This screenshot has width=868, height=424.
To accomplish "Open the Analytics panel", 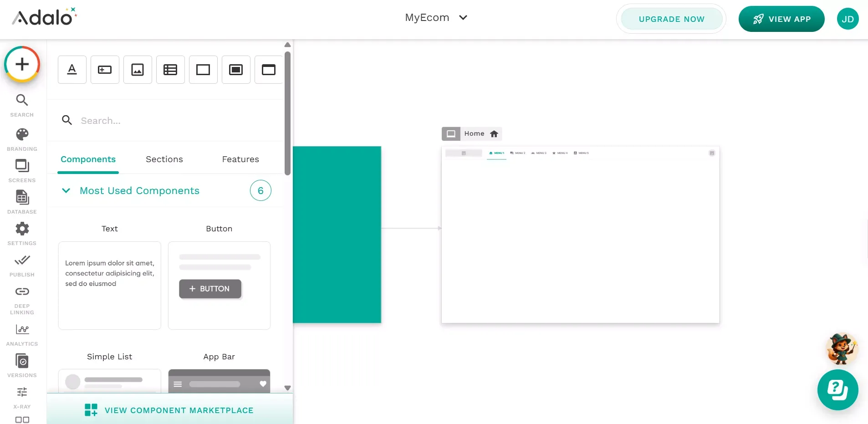I will tap(22, 335).
